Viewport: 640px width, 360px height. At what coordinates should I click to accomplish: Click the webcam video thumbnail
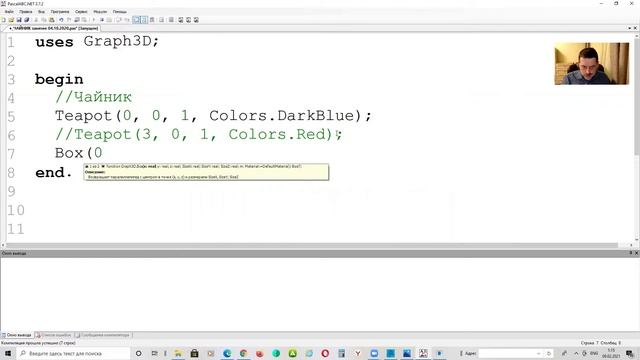591,64
